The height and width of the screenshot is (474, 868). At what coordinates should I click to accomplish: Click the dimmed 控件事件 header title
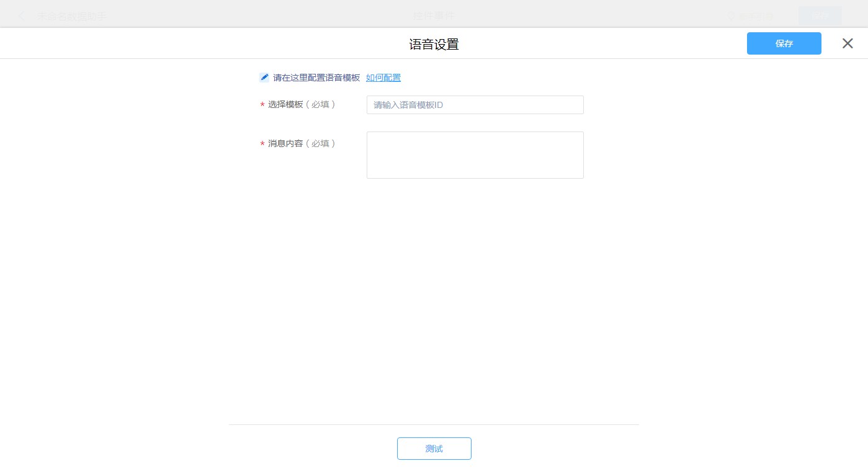tap(434, 16)
